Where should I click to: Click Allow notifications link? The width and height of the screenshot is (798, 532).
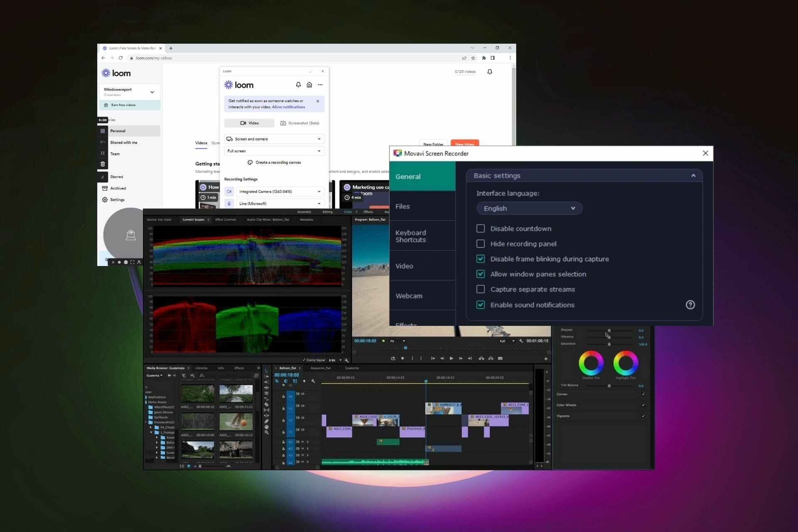tap(288, 107)
